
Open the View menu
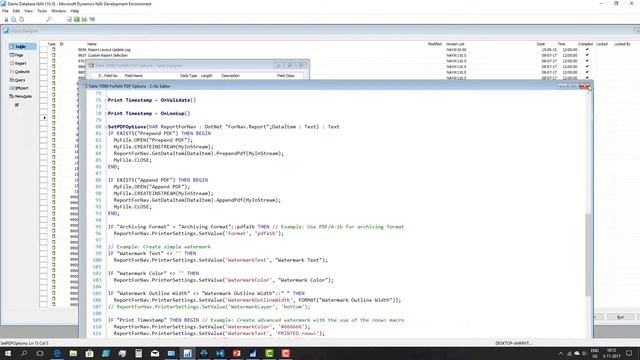coord(29,11)
